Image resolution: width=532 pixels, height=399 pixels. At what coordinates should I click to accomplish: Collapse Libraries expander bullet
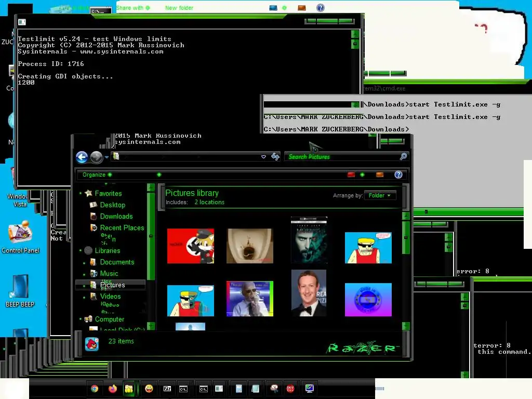(81, 251)
